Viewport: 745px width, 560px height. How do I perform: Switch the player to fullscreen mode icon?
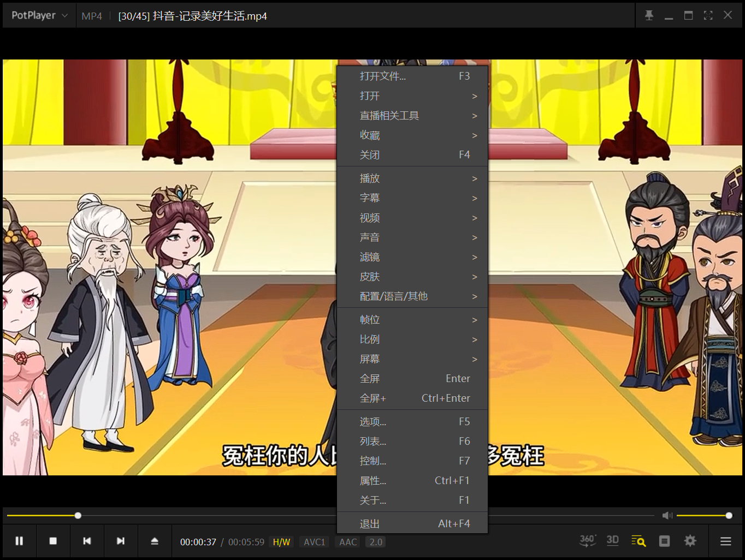click(x=708, y=15)
